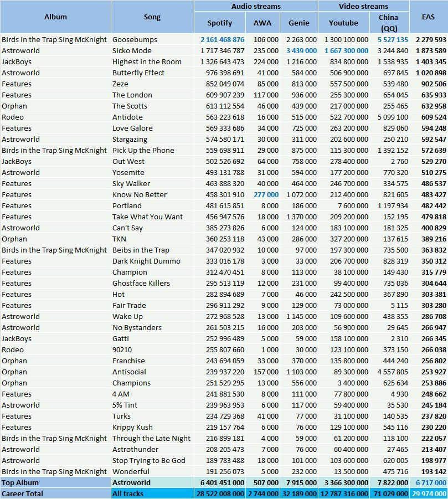Click Portland Youtube value 7 600 000

(x=353, y=205)
